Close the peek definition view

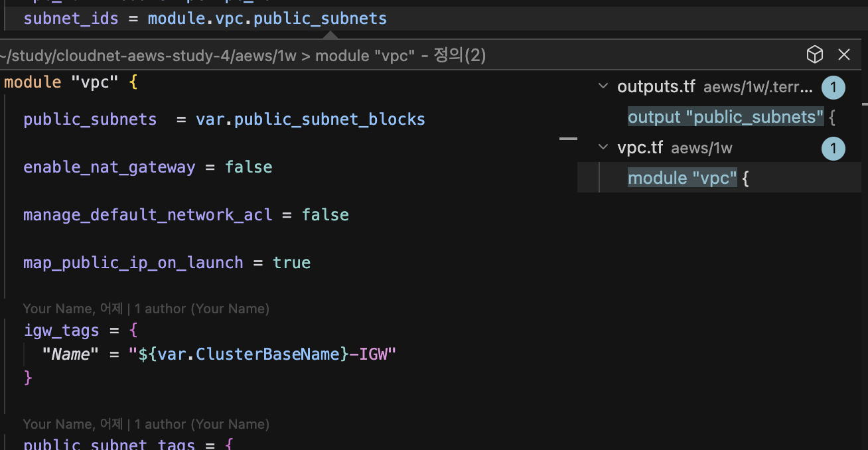point(844,54)
